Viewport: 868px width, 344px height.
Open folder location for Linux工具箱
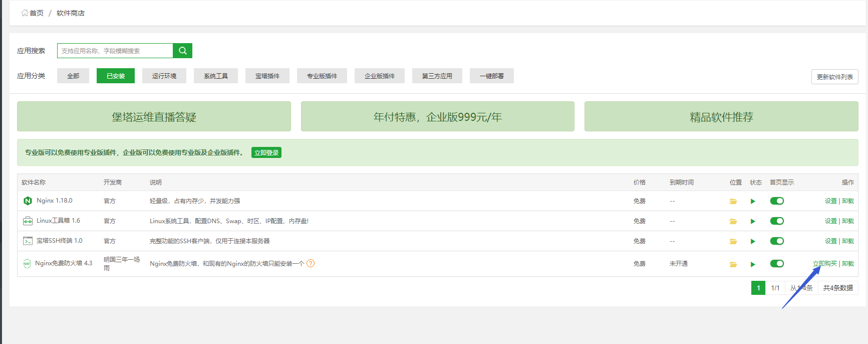[733, 222]
